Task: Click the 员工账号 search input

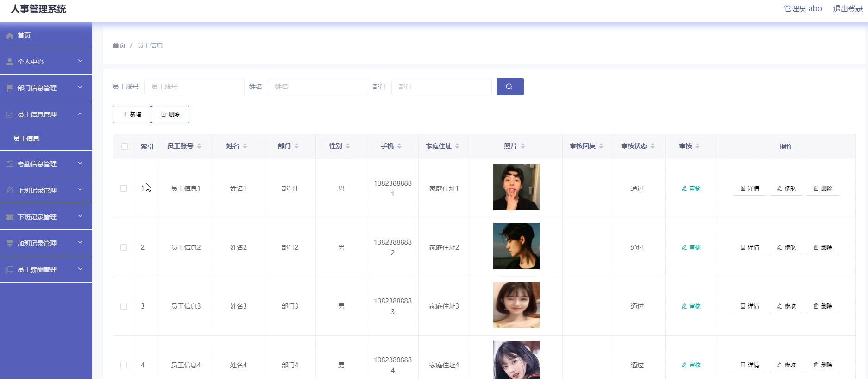Action: 194,87
